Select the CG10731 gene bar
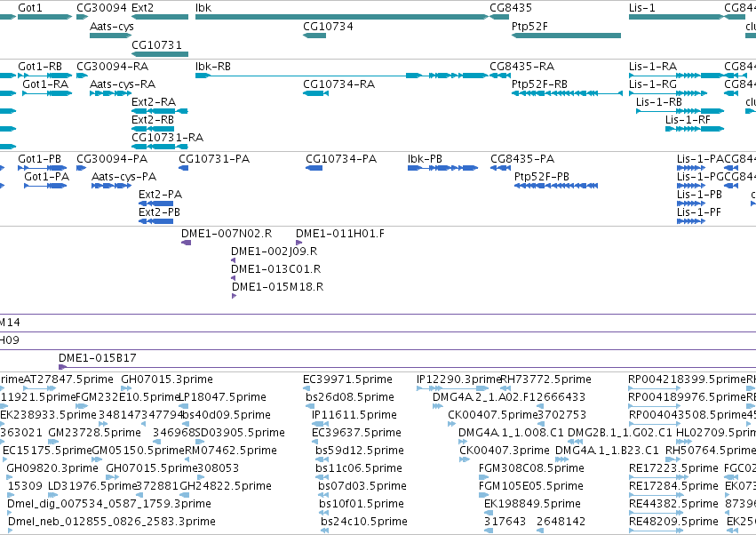The image size is (756, 535). (x=160, y=54)
